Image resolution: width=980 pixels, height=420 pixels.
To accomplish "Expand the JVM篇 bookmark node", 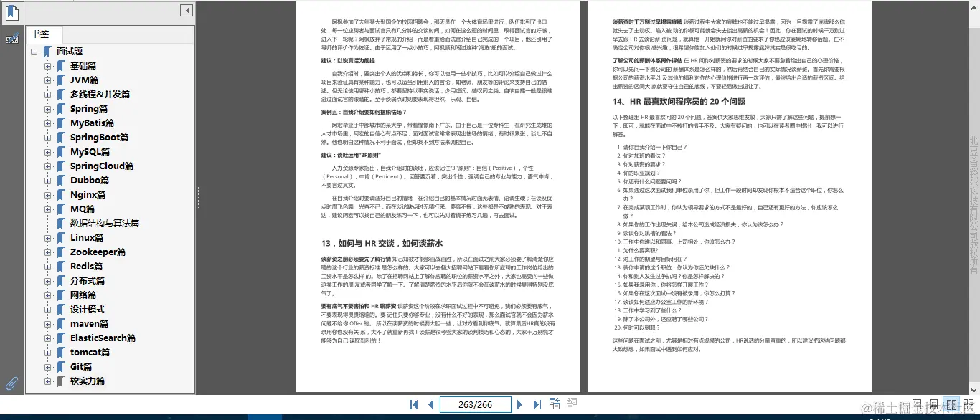I will 48,80.
